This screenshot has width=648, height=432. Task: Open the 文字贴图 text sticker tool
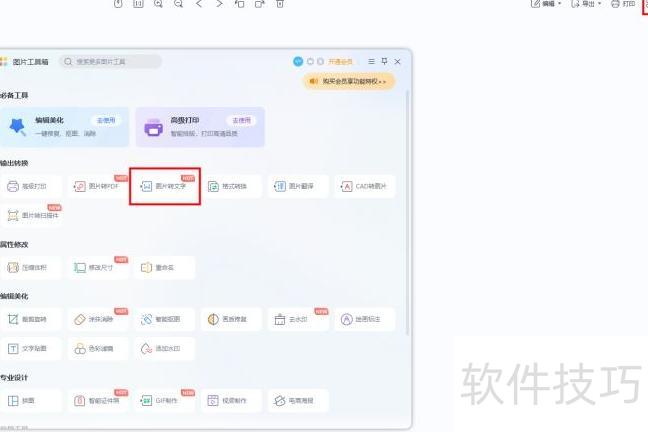(x=31, y=348)
